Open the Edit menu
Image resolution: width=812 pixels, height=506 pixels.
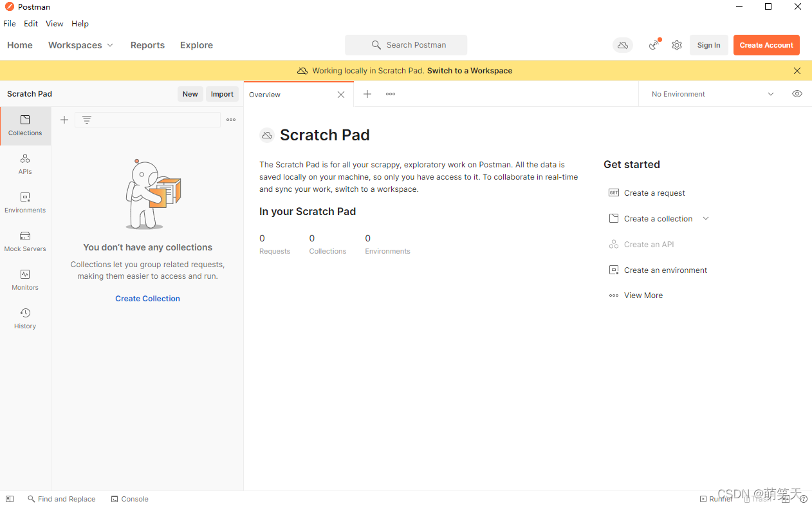point(31,23)
